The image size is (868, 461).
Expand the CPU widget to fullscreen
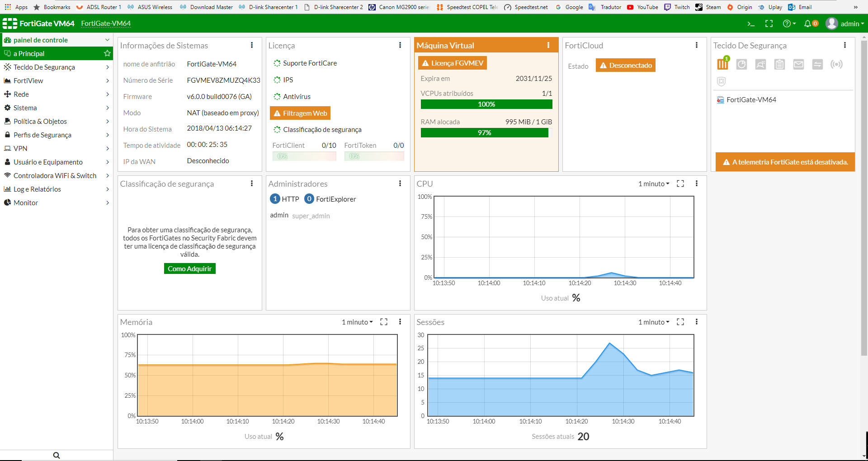[680, 183]
